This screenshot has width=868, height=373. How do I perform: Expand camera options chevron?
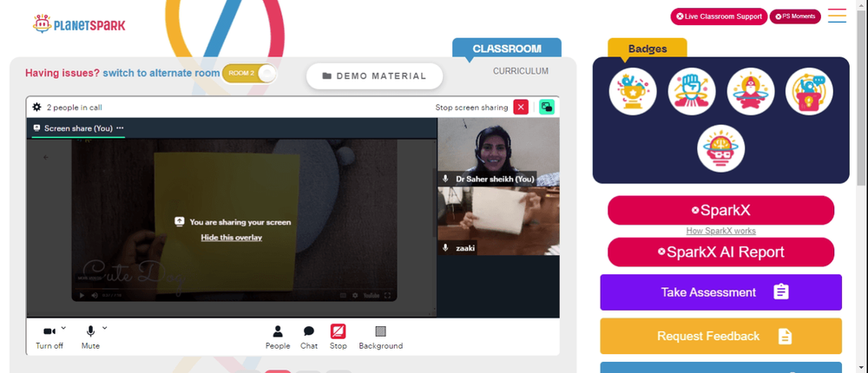point(63,328)
